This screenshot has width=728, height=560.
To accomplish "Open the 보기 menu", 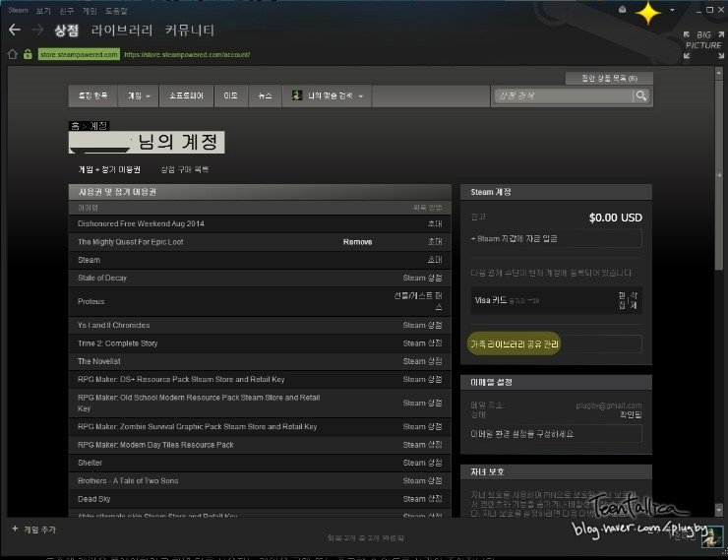I will (43, 11).
